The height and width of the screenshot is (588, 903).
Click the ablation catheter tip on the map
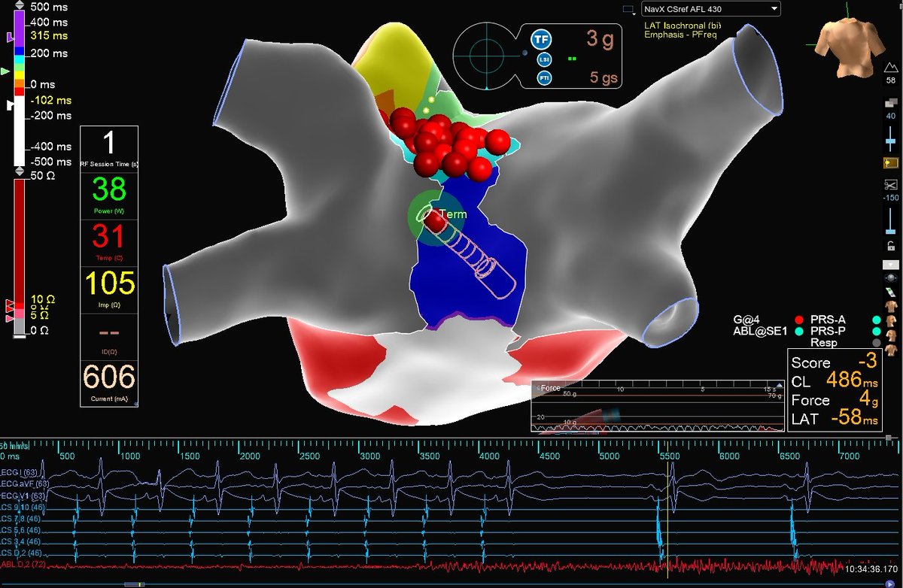pyautogui.click(x=433, y=221)
